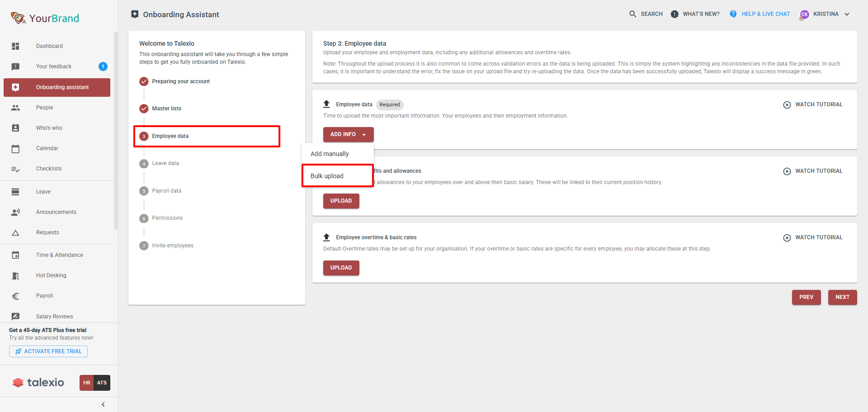Switch to the ATS product toggle
The image size is (868, 412).
[102, 383]
